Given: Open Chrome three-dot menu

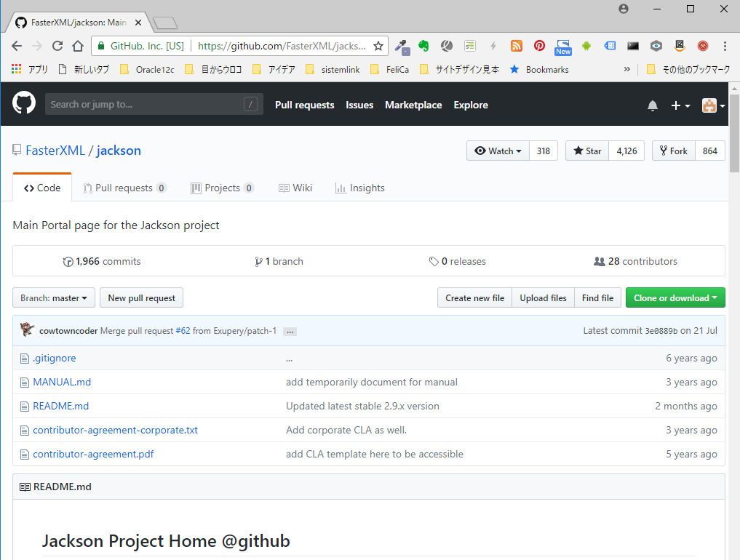Looking at the screenshot, I should click(x=725, y=46).
